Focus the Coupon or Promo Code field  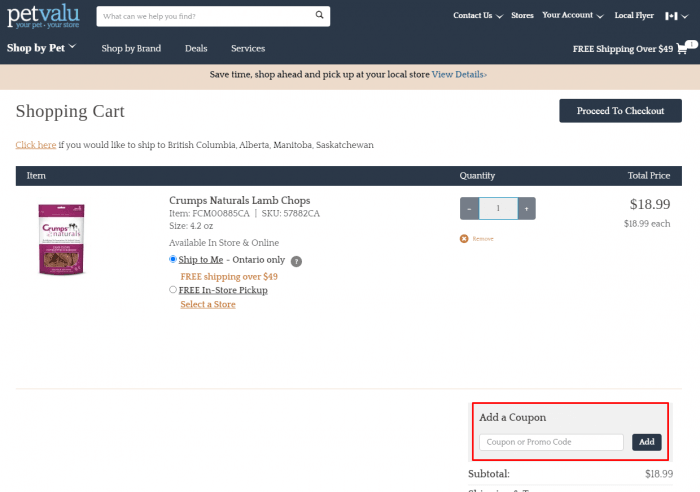[x=551, y=442]
